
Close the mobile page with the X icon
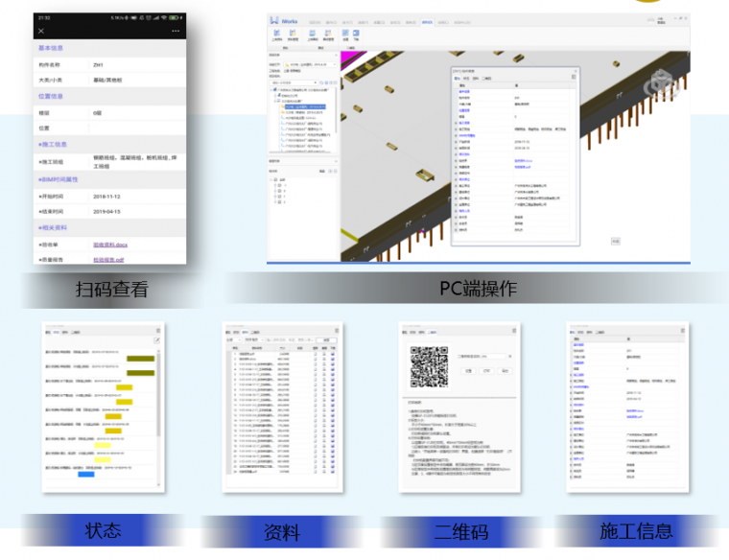click(41, 31)
